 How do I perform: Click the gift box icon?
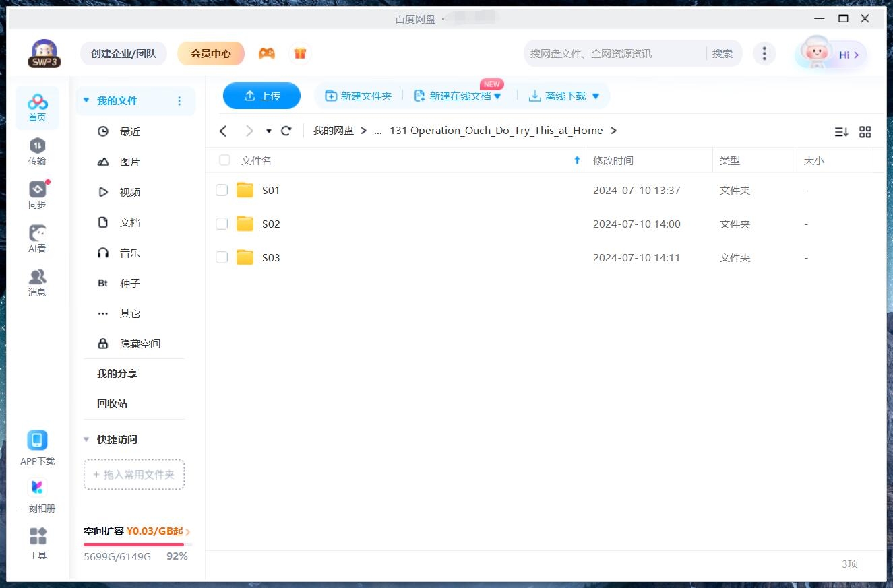tap(301, 54)
